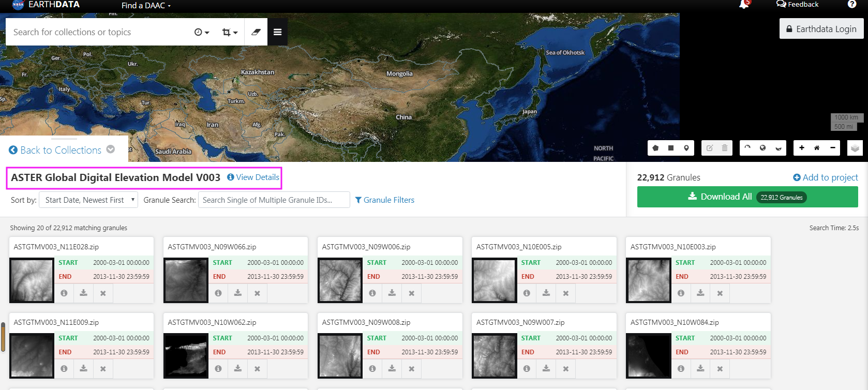868x390 pixels.
Task: Remove ASTGTMV003_N09W008.zip granule
Action: (x=412, y=369)
